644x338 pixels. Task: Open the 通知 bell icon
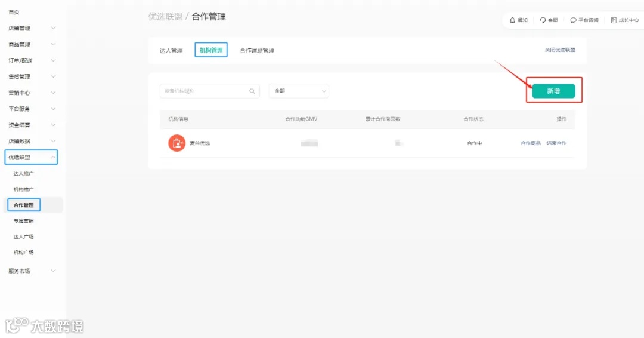point(512,20)
